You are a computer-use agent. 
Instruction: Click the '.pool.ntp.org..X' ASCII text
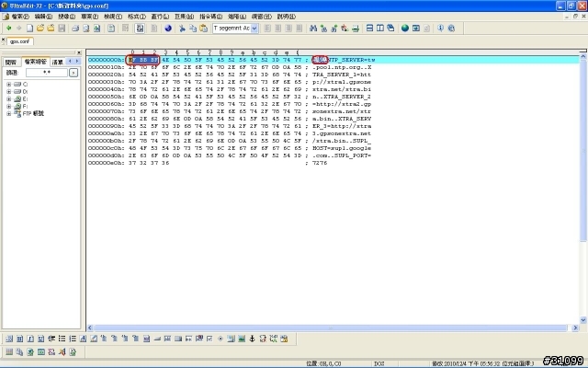[342, 67]
